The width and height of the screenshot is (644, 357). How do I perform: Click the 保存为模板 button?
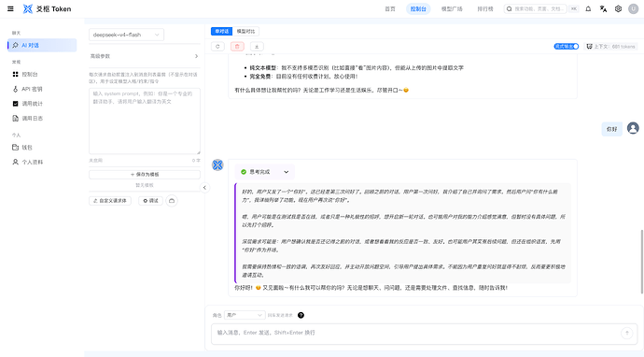pyautogui.click(x=145, y=175)
